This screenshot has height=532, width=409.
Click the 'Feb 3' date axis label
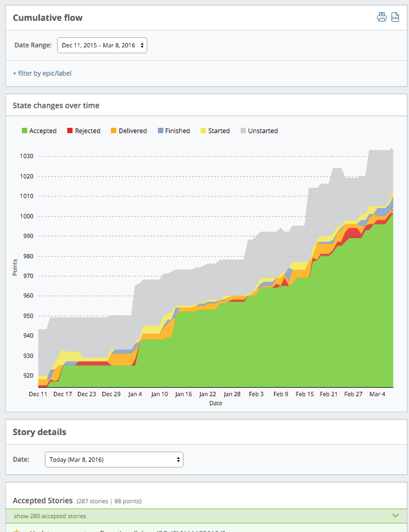point(256,395)
